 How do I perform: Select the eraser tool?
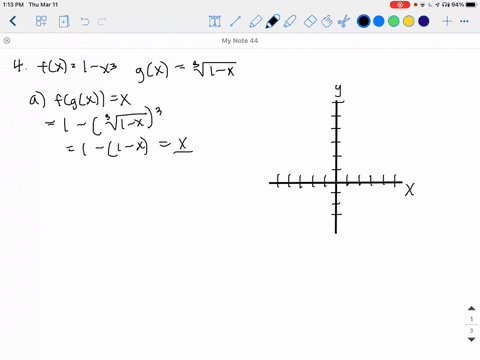pyautogui.click(x=310, y=21)
